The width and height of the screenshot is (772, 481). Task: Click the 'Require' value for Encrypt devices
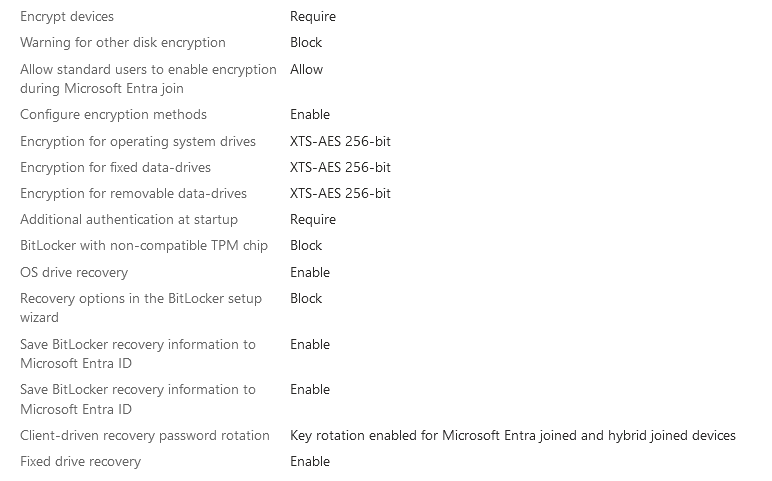click(313, 16)
